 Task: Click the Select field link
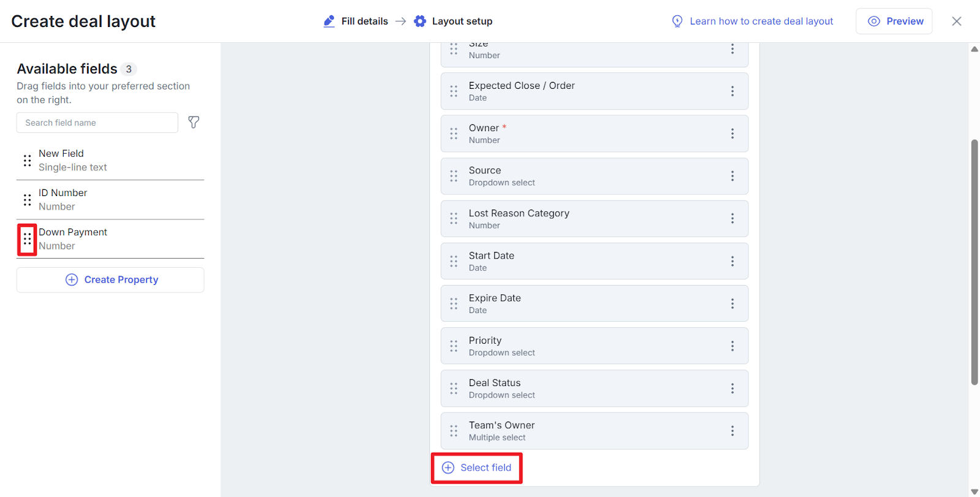(x=477, y=468)
